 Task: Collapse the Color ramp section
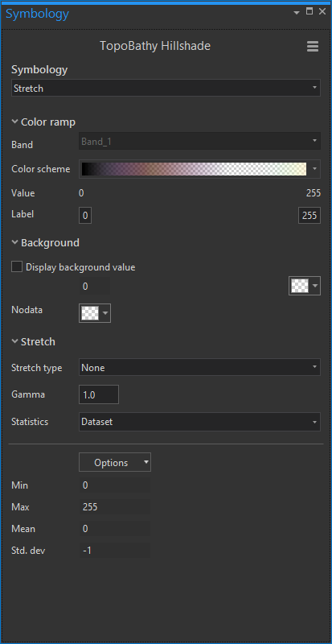point(43,122)
